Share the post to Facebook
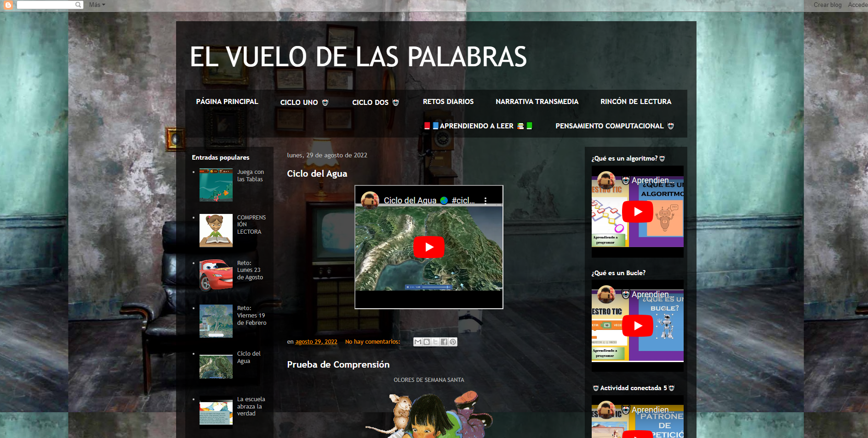The width and height of the screenshot is (868, 438). click(444, 342)
